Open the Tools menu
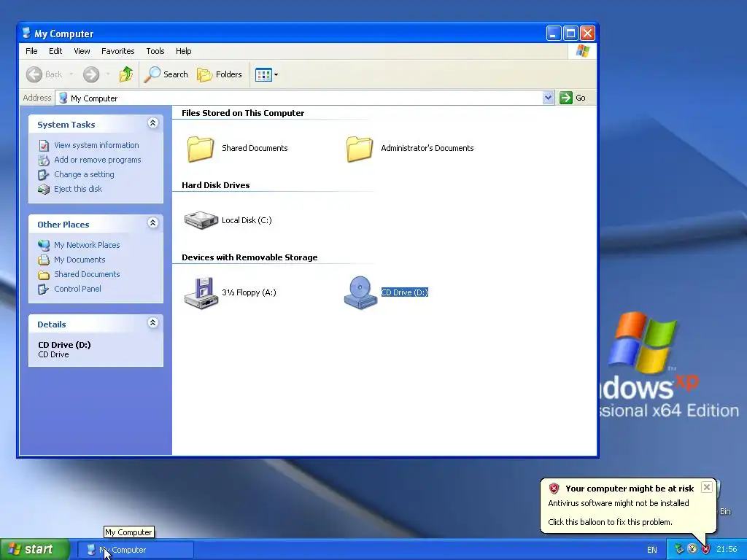 (155, 51)
